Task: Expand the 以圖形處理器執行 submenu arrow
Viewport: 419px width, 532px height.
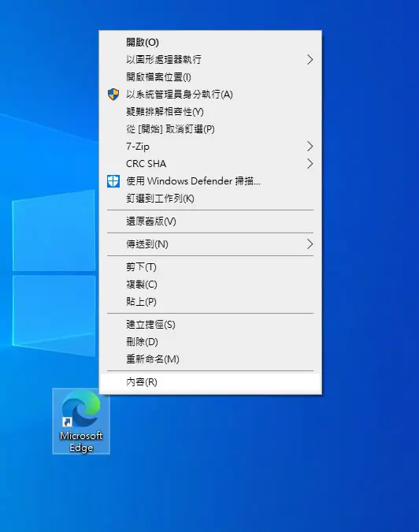Action: 310,60
